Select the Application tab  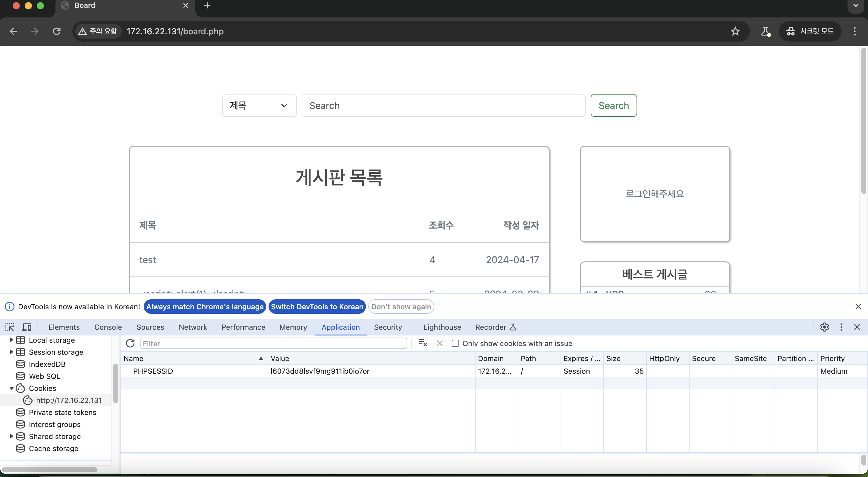tap(341, 327)
